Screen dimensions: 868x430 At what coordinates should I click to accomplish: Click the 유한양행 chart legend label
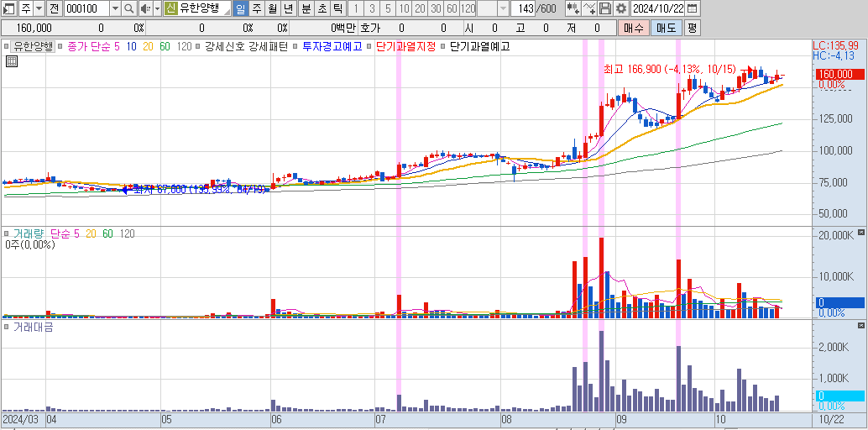[x=34, y=46]
